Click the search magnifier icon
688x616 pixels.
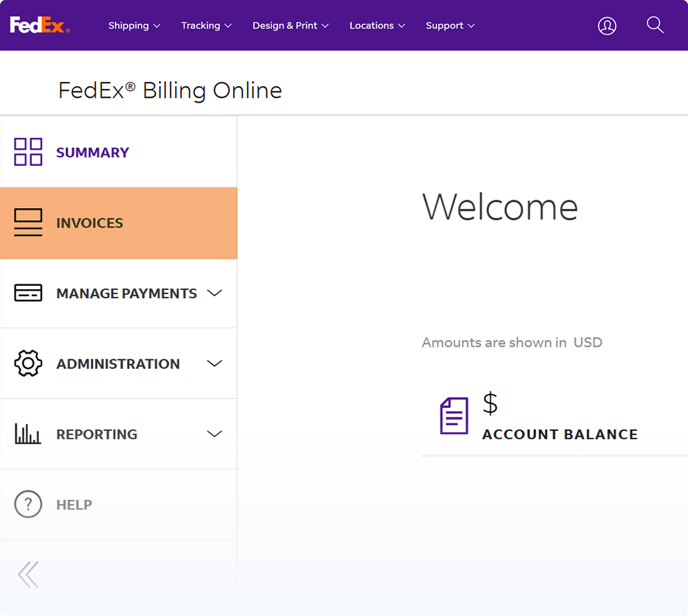pos(655,25)
